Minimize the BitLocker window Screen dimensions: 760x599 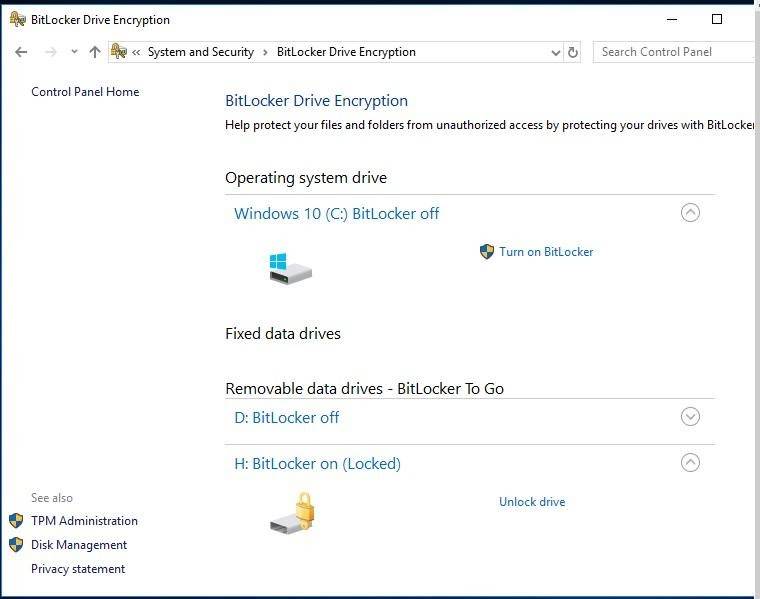tap(672, 19)
